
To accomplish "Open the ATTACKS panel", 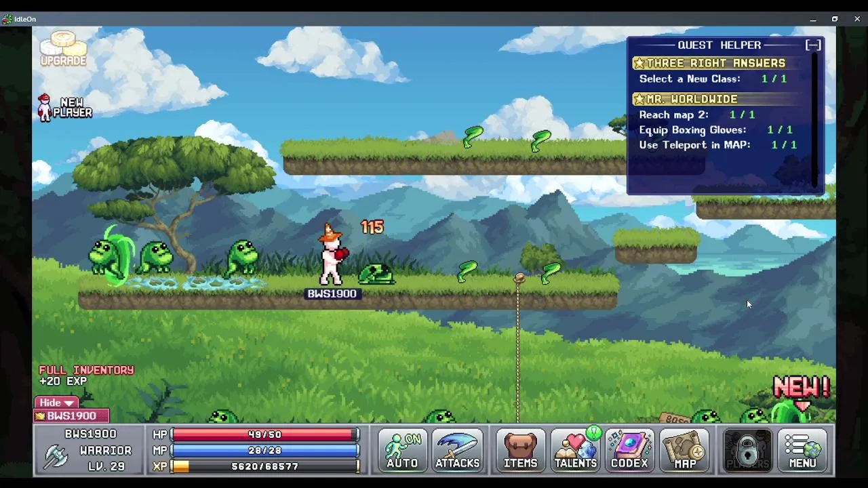I will [457, 451].
